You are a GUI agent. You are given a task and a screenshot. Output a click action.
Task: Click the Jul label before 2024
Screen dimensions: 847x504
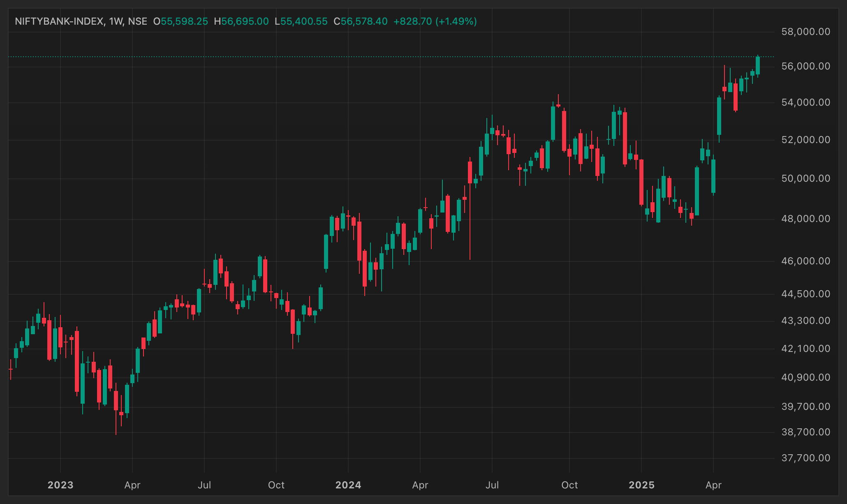pyautogui.click(x=204, y=485)
